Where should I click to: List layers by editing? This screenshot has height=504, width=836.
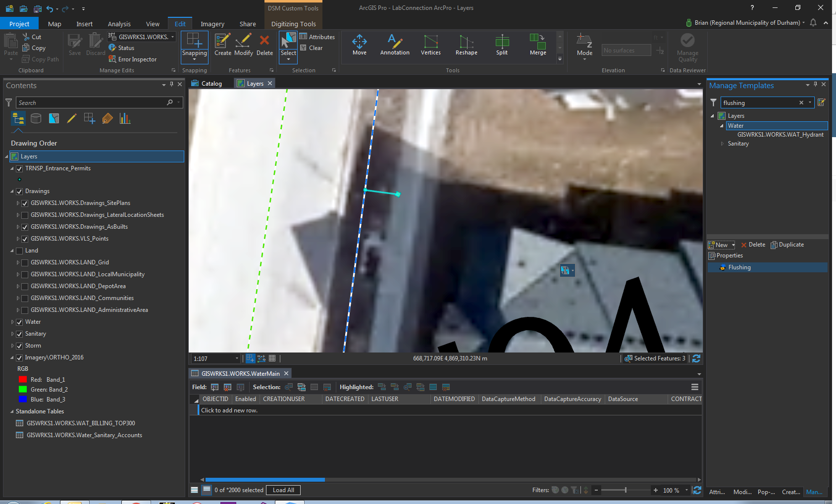click(x=72, y=118)
